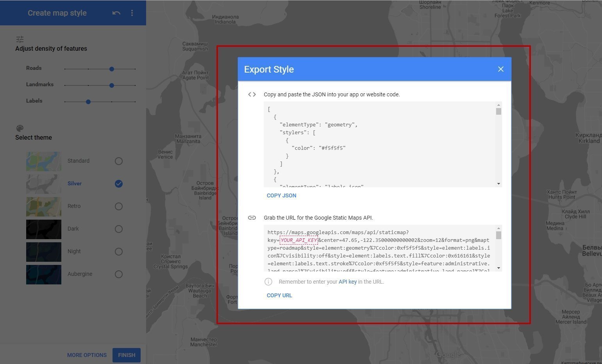
Task: Open the API key link
Action: point(347,282)
